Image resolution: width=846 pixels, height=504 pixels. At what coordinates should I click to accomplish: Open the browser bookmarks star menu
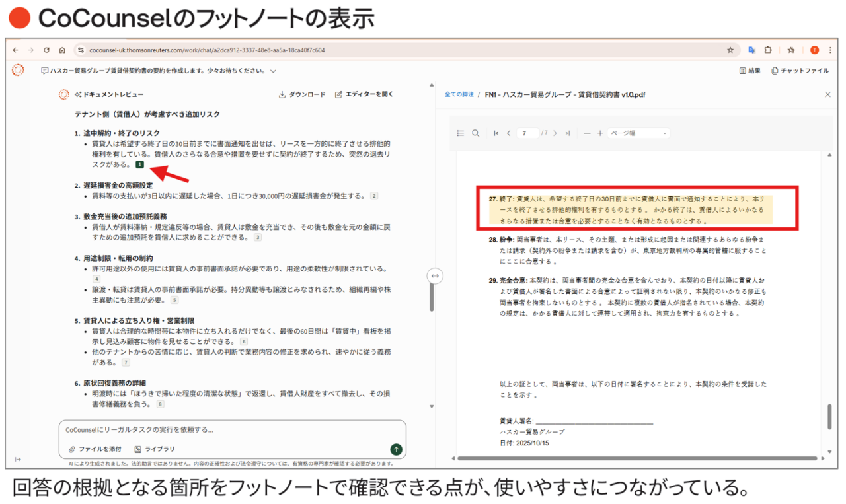point(792,50)
